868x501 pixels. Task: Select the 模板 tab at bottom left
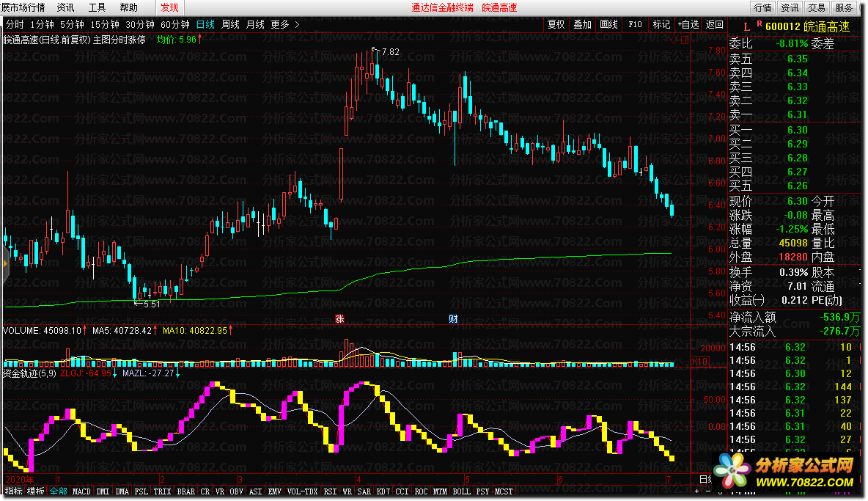click(36, 491)
